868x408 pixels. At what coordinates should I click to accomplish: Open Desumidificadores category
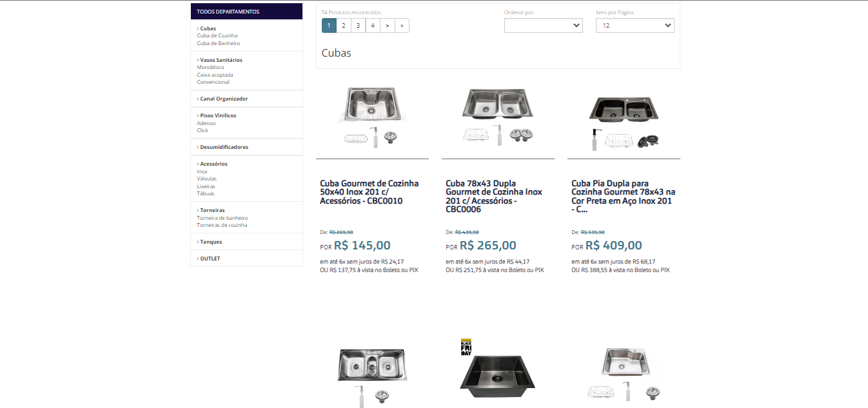point(224,147)
